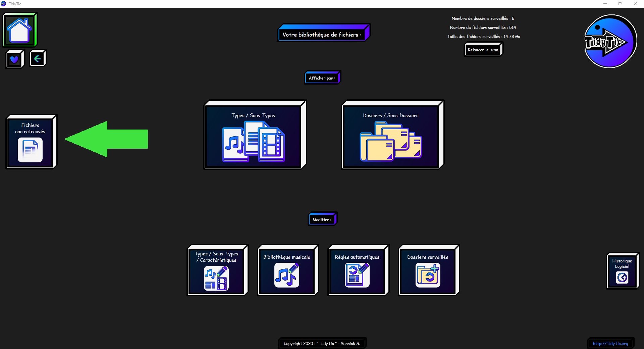Image resolution: width=644 pixels, height=349 pixels.
Task: Close the TidyTic window
Action: coord(636,4)
